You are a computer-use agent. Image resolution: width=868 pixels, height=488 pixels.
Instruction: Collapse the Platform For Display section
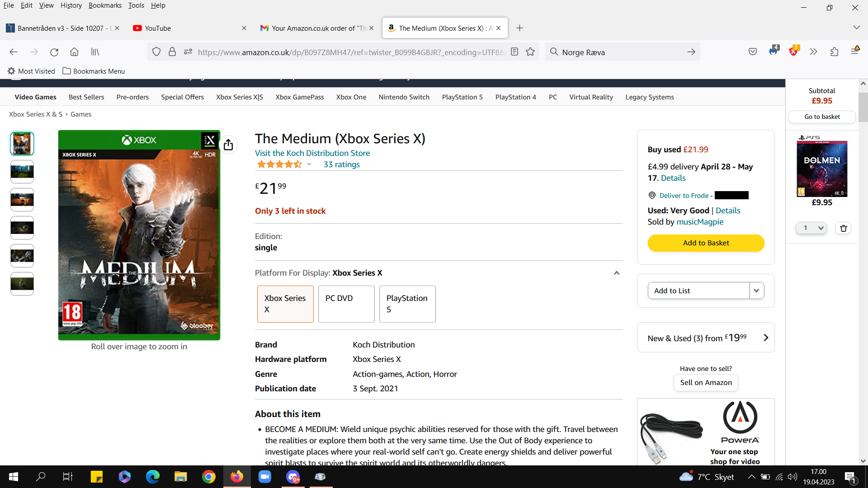(616, 273)
